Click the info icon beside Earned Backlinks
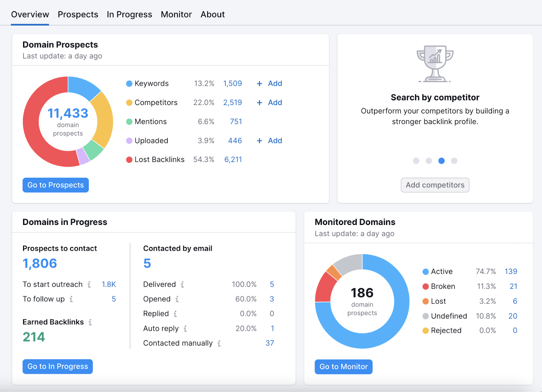This screenshot has height=392, width=542. [x=90, y=322]
